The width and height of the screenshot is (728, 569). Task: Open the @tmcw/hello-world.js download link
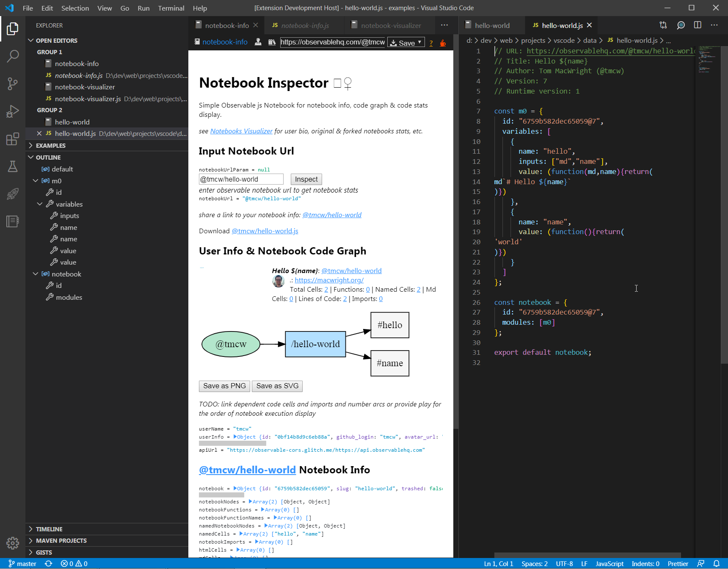click(265, 231)
